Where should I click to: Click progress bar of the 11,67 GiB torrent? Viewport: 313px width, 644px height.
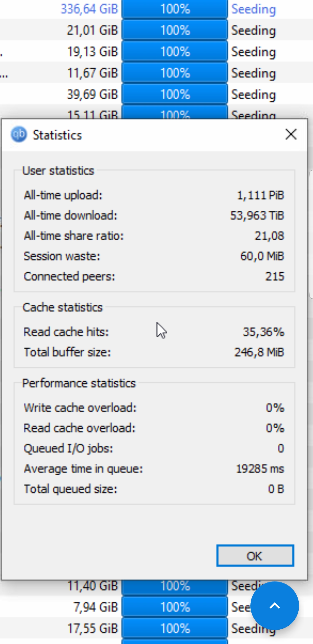(175, 73)
